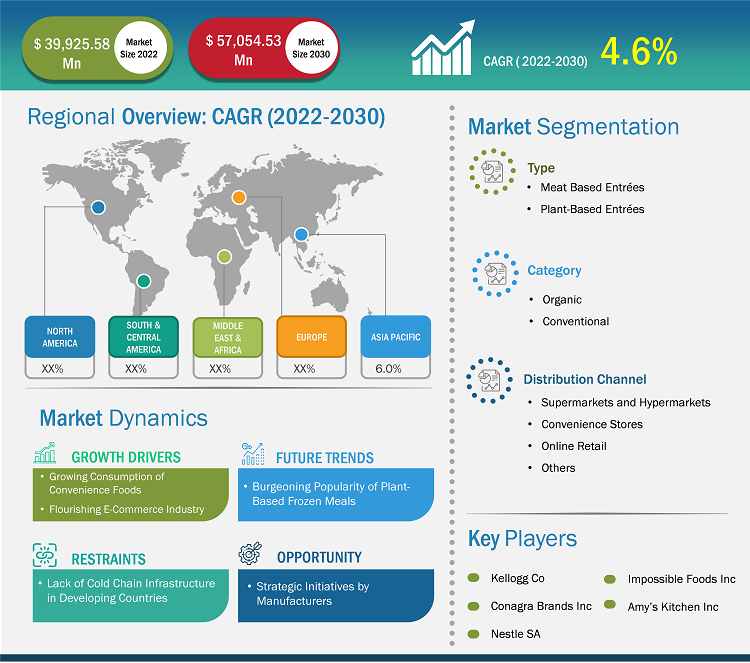This screenshot has height=663, width=750.
Task: Click the Africa green map marker
Action: click(224, 257)
